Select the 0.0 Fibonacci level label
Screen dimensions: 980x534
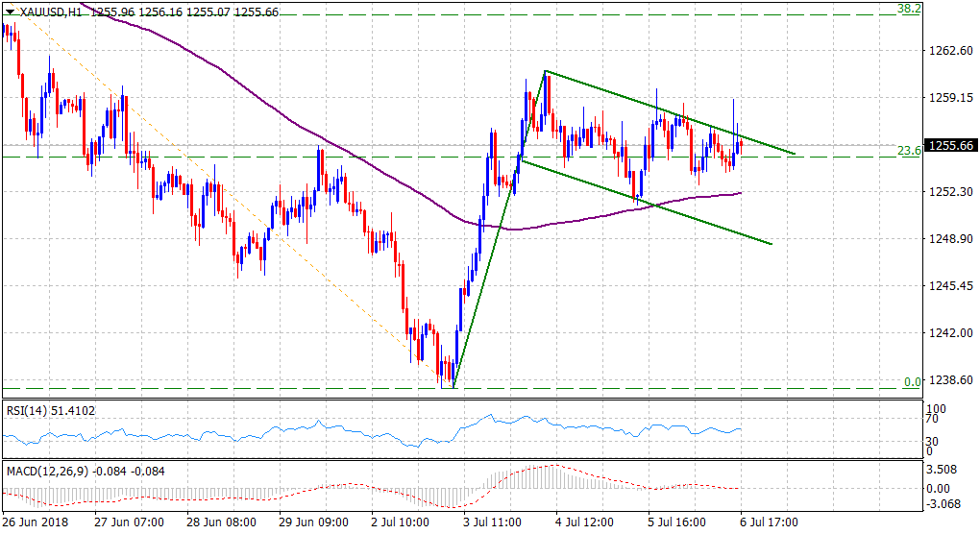pyautogui.click(x=912, y=381)
